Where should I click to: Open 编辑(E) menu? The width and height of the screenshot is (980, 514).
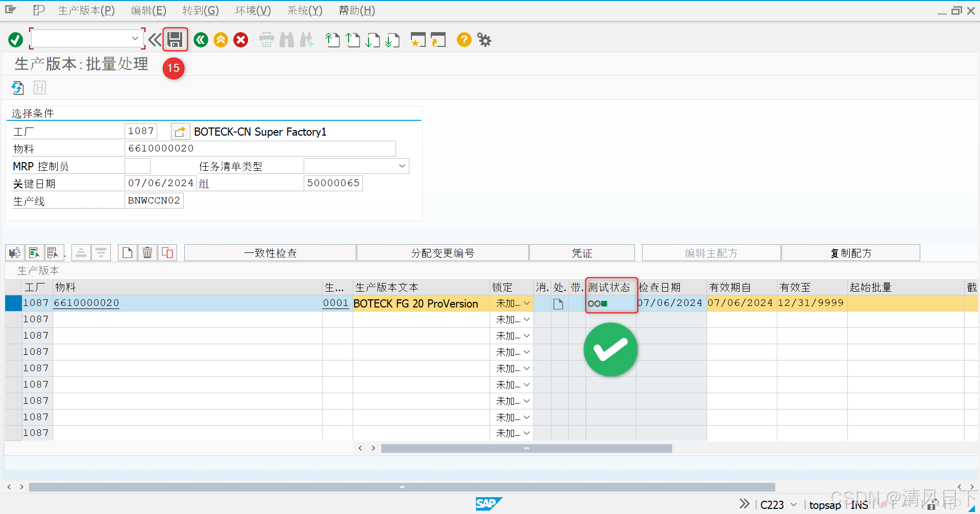point(149,10)
